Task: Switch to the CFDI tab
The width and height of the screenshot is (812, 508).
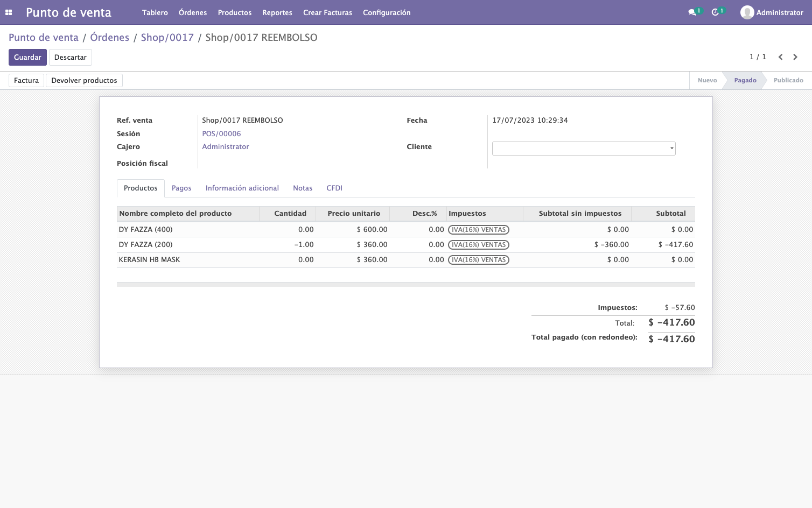Action: pyautogui.click(x=334, y=188)
